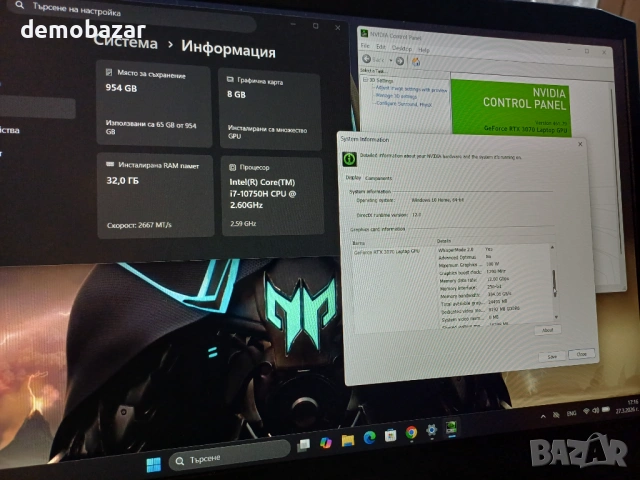Open Copilot from the taskbar
Screen dimensions: 640x480
point(326,443)
